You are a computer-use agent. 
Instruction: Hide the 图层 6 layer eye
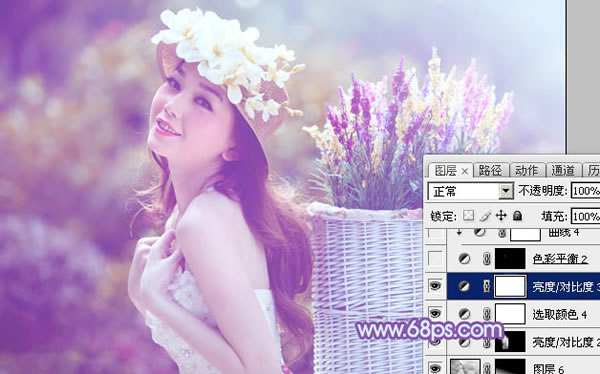(435, 368)
